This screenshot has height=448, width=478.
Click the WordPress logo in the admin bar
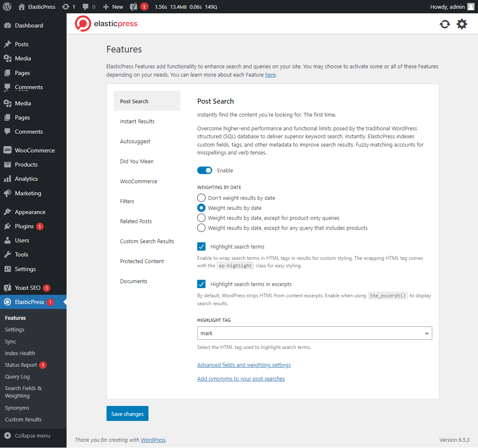coord(7,7)
